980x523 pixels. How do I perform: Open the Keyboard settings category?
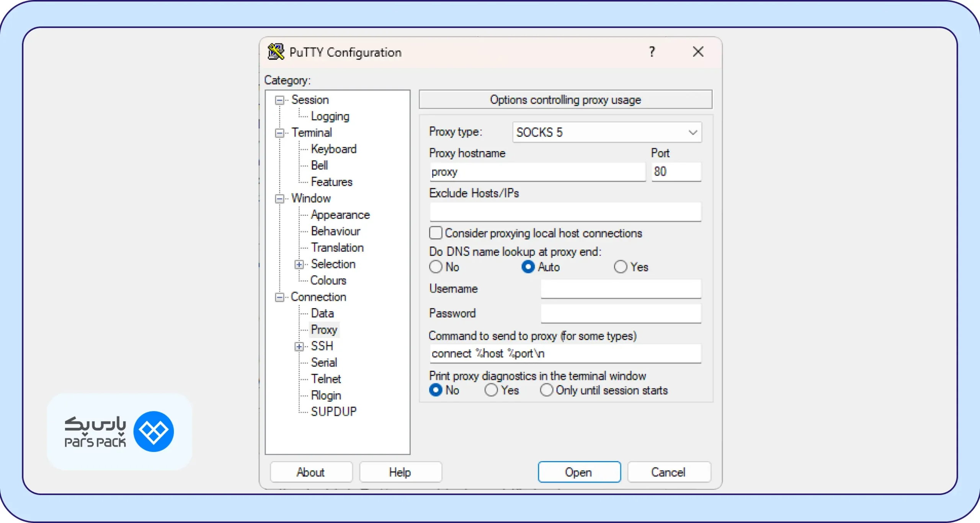click(x=334, y=149)
